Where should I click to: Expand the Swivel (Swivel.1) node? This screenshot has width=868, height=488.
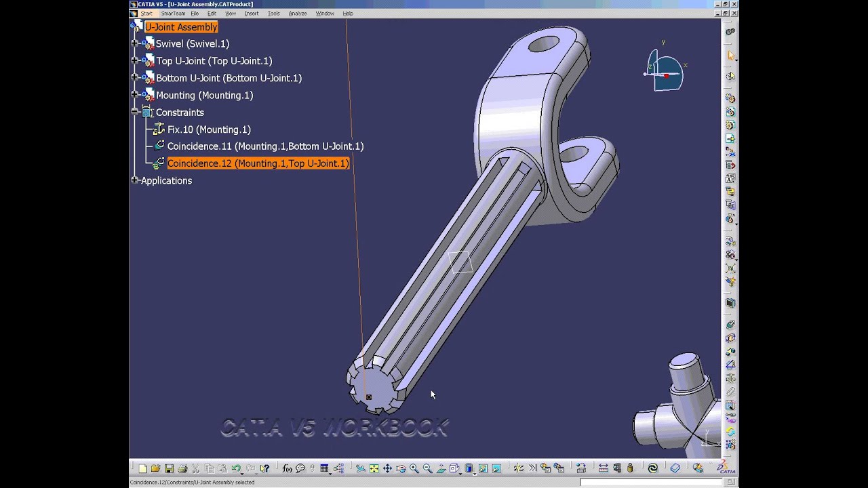[x=135, y=43]
